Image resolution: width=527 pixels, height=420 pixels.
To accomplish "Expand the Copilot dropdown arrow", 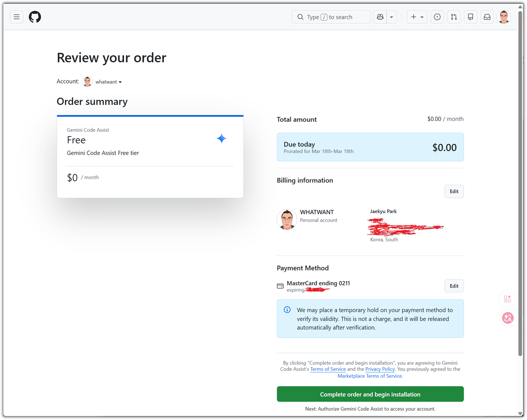I will tap(392, 17).
